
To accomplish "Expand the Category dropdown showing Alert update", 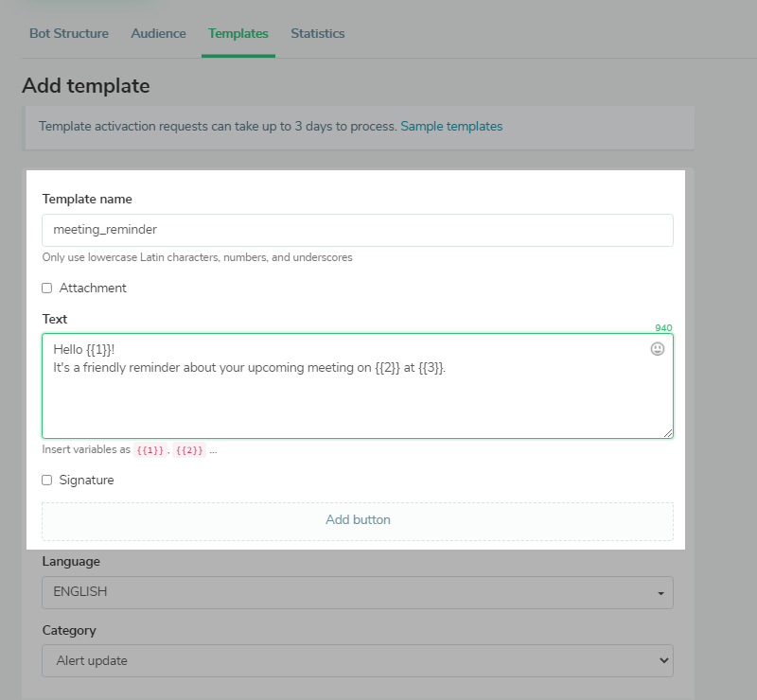I will 357,661.
